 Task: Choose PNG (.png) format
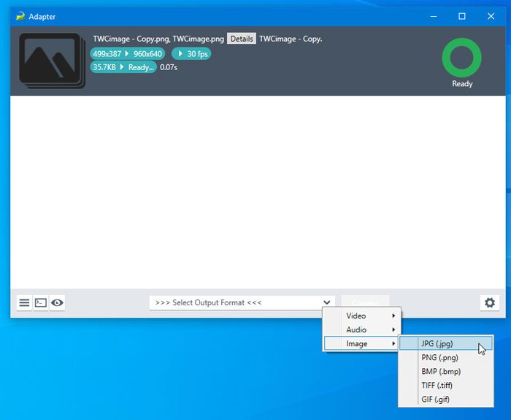(446, 357)
